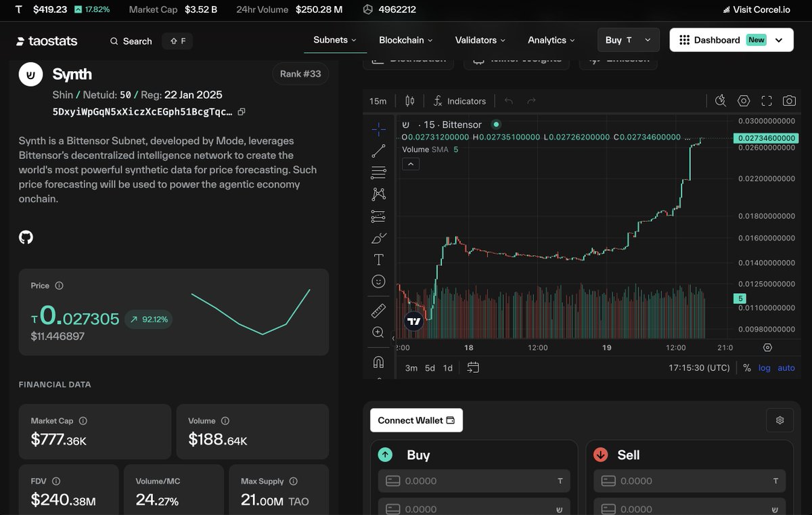
Task: Toggle the log scale
Action: (x=764, y=368)
